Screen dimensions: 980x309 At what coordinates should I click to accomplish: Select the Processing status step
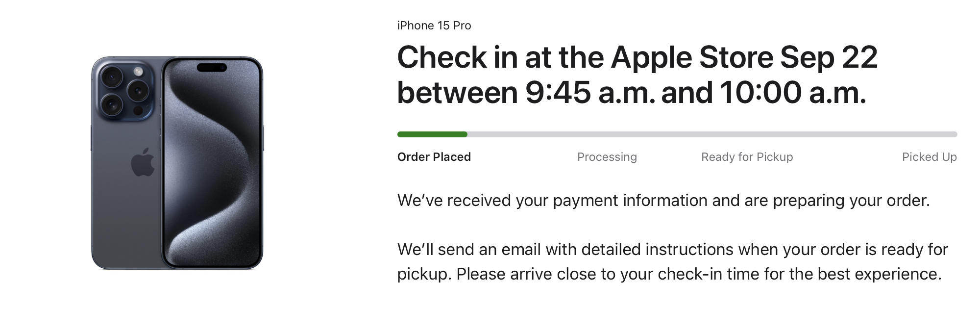[x=607, y=157]
